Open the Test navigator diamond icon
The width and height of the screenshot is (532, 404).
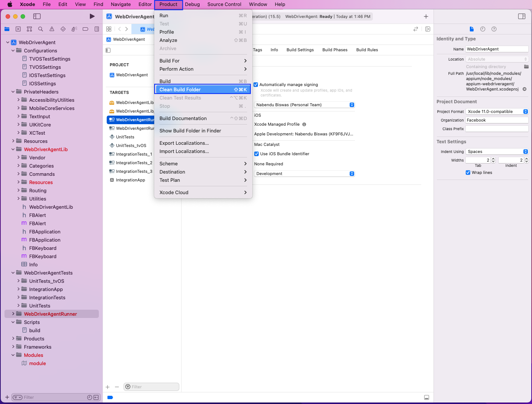point(63,29)
